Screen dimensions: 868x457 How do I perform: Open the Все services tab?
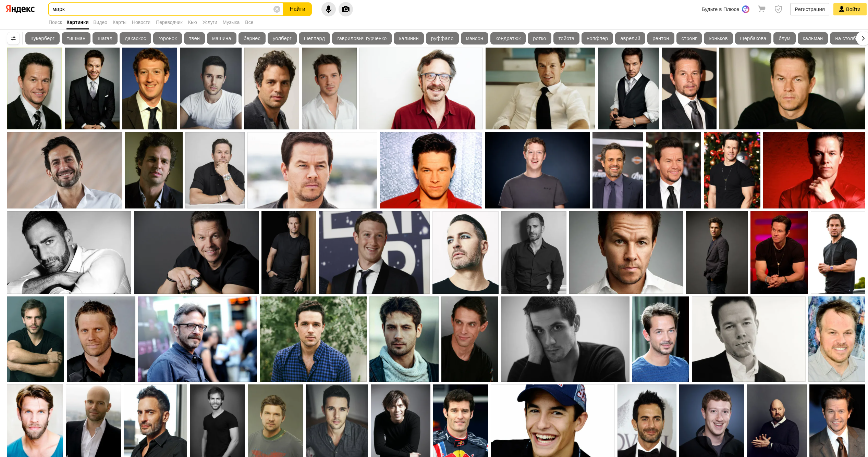pyautogui.click(x=249, y=22)
